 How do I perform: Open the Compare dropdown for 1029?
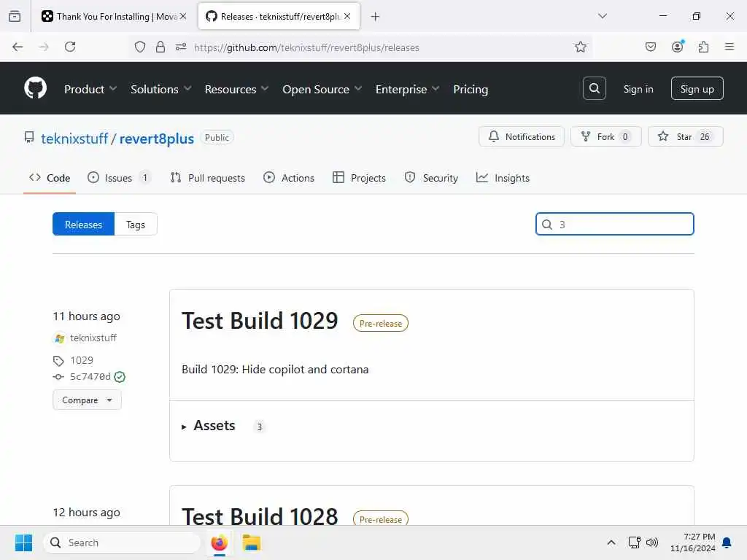[88, 400]
